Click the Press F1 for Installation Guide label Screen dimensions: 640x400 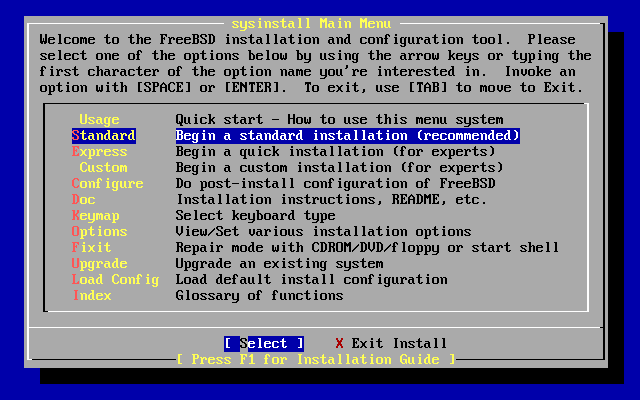316,360
